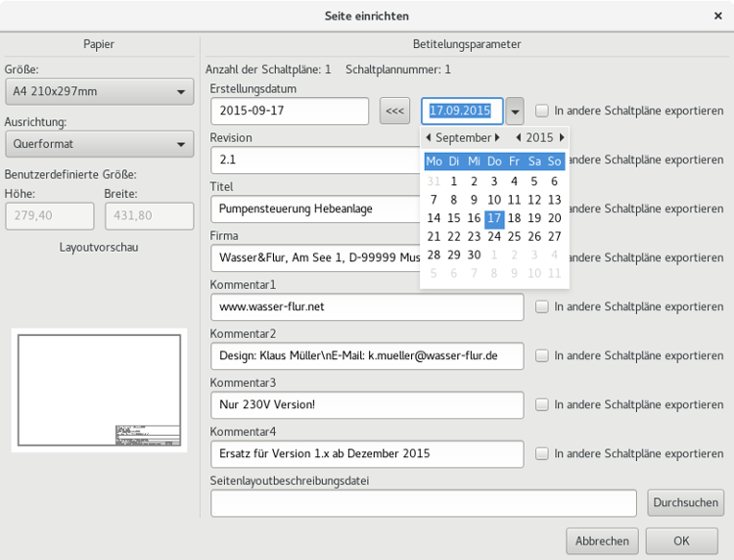734x560 pixels.
Task: Advance calendar to next year
Action: [x=562, y=138]
